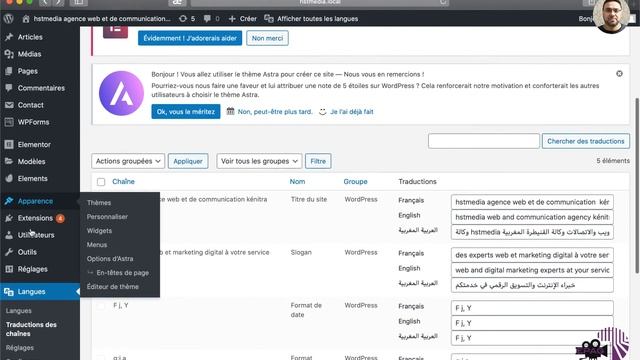The height and width of the screenshot is (360, 640).
Task: Click the smiley icon before Je l'ai déjà fait
Action: [323, 111]
